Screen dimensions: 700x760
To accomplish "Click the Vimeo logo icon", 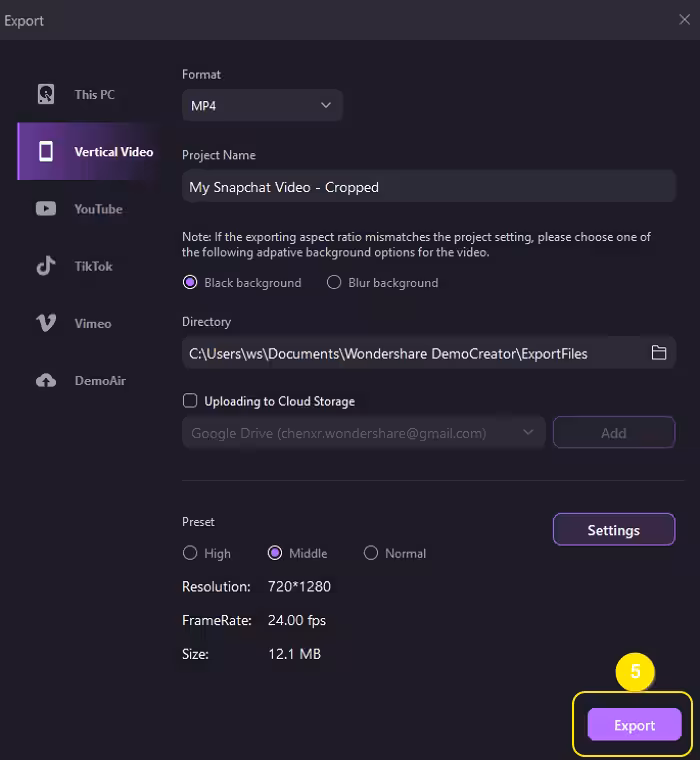I will tap(46, 323).
